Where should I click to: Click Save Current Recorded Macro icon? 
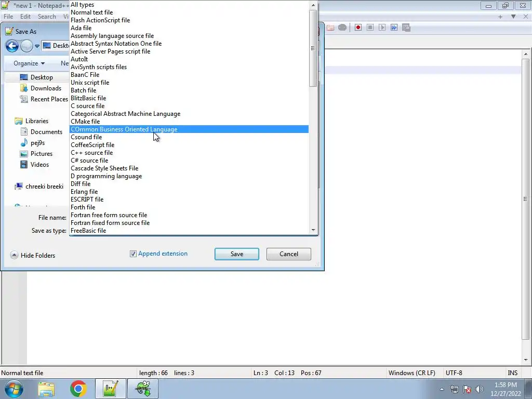406,28
